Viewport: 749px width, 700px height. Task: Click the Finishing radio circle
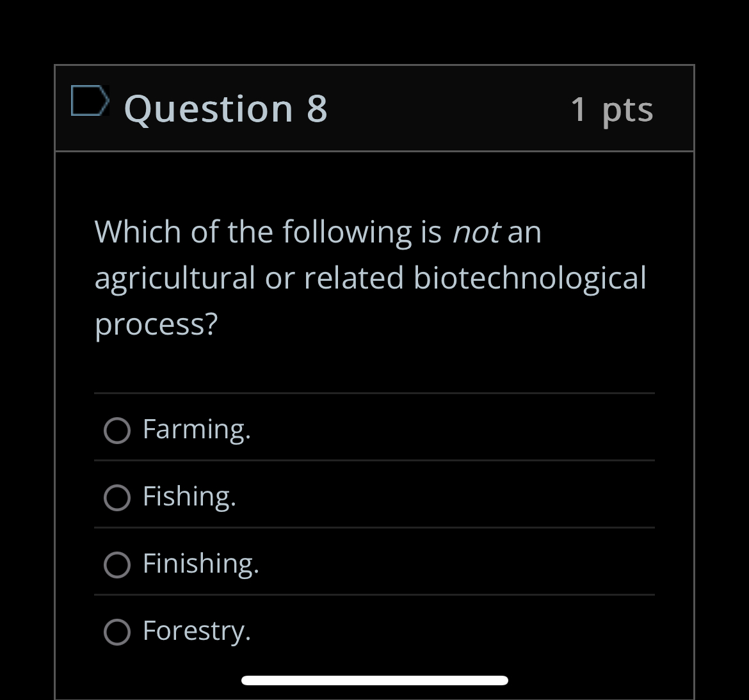pos(117,564)
